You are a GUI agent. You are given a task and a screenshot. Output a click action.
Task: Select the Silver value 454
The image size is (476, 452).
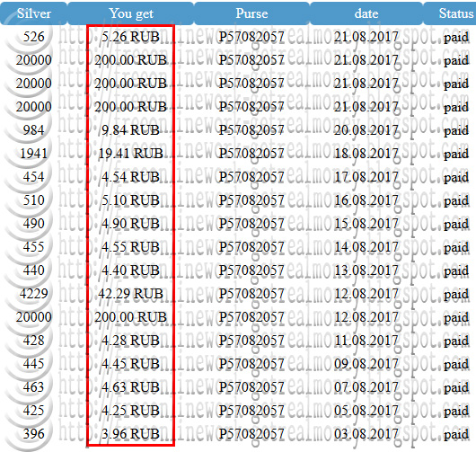click(x=34, y=177)
